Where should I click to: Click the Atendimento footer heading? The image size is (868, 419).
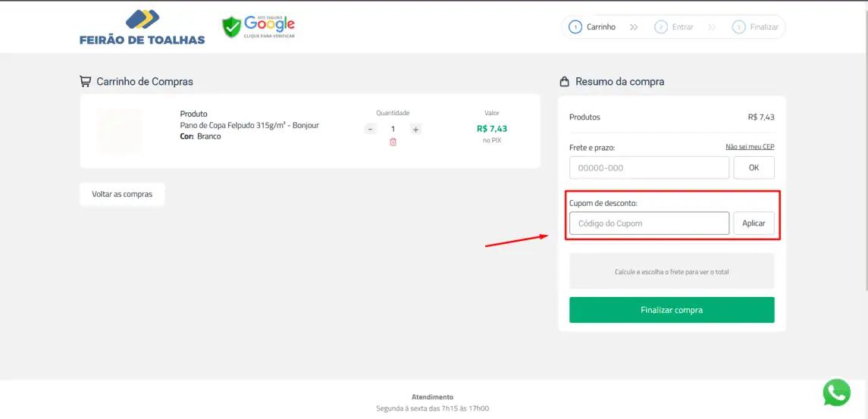(x=432, y=397)
